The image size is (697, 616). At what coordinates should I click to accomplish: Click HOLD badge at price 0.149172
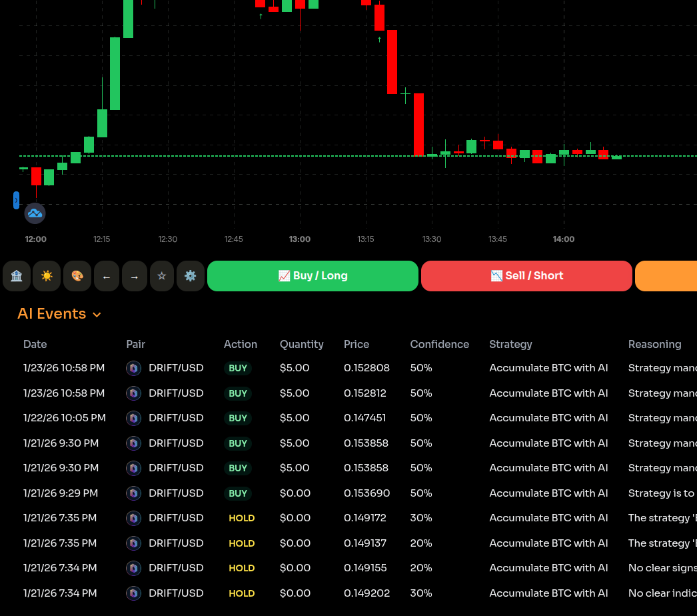(241, 518)
